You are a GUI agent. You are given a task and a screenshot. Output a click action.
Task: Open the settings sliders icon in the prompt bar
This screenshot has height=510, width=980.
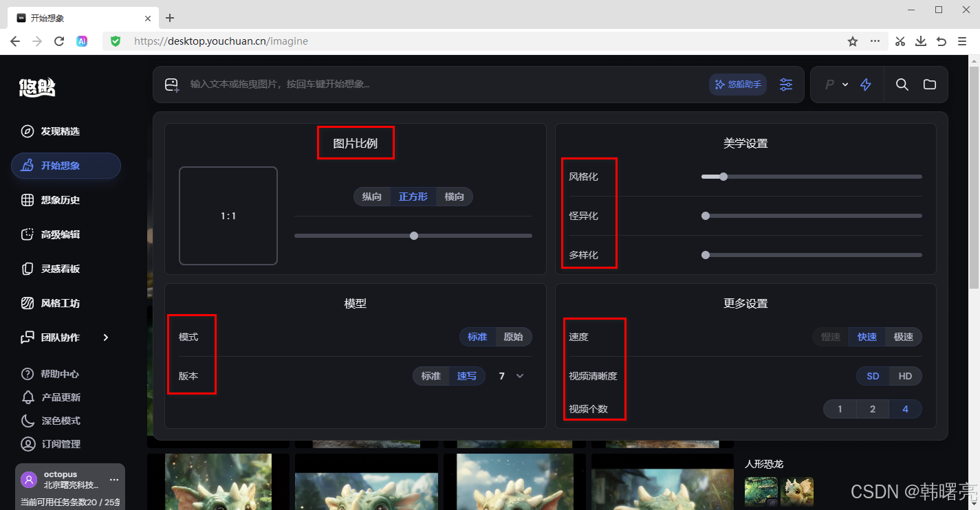tap(786, 85)
